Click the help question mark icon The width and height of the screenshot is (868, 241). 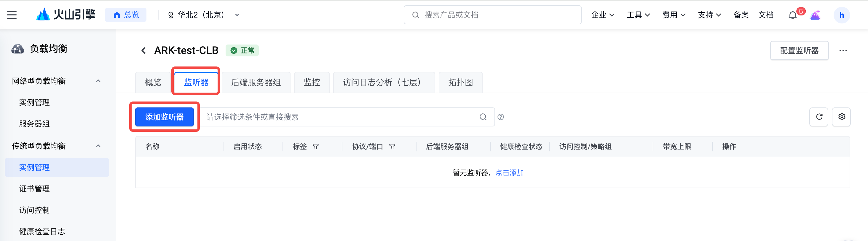tap(501, 117)
